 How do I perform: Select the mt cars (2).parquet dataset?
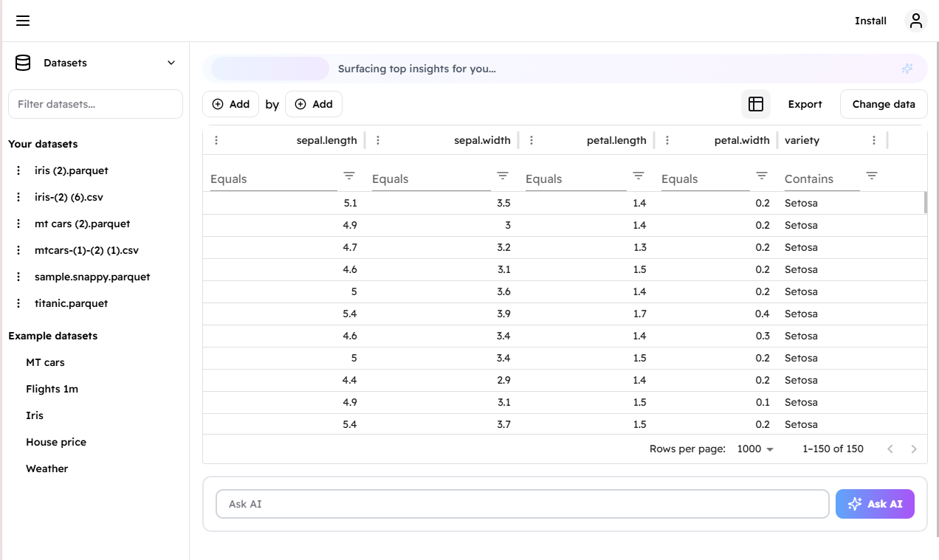(83, 224)
